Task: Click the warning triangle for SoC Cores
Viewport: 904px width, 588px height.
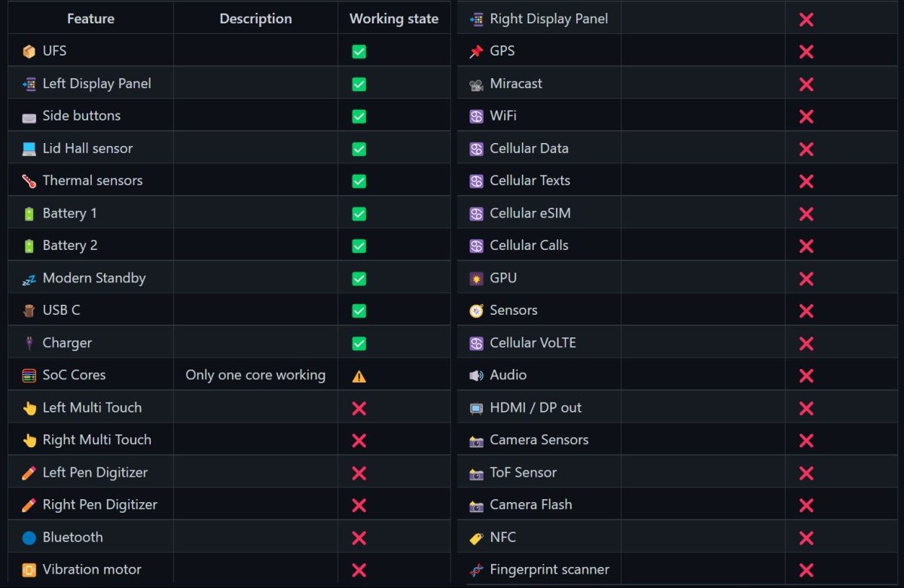Action: (x=359, y=376)
